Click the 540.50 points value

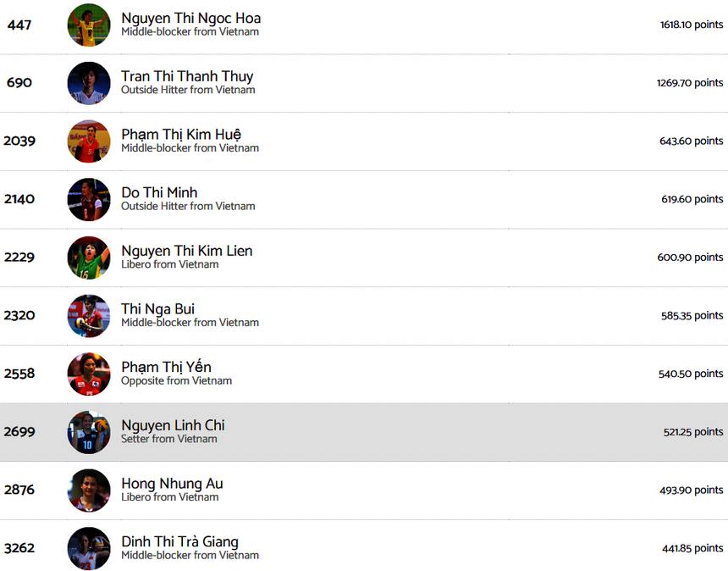click(691, 374)
